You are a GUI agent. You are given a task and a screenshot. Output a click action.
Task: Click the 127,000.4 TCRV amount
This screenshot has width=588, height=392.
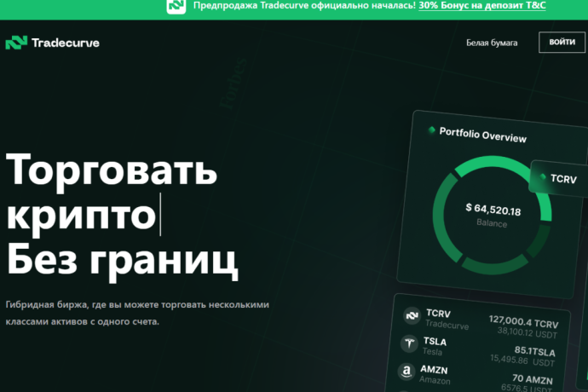pos(523,322)
